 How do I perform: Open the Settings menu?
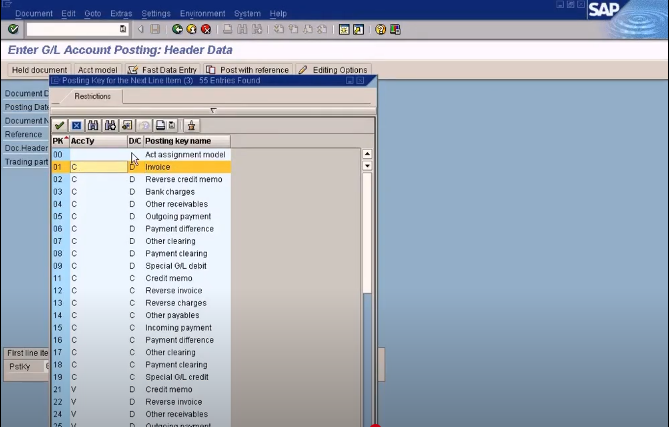tap(156, 14)
